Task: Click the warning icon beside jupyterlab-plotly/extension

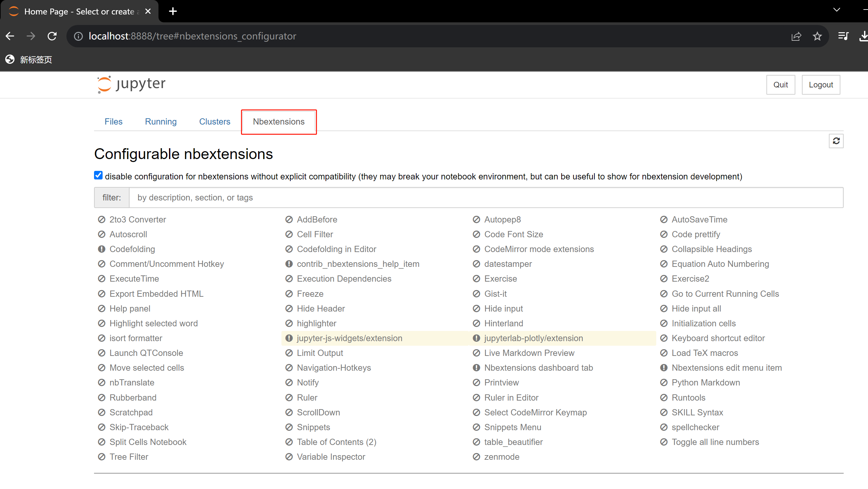Action: (476, 338)
